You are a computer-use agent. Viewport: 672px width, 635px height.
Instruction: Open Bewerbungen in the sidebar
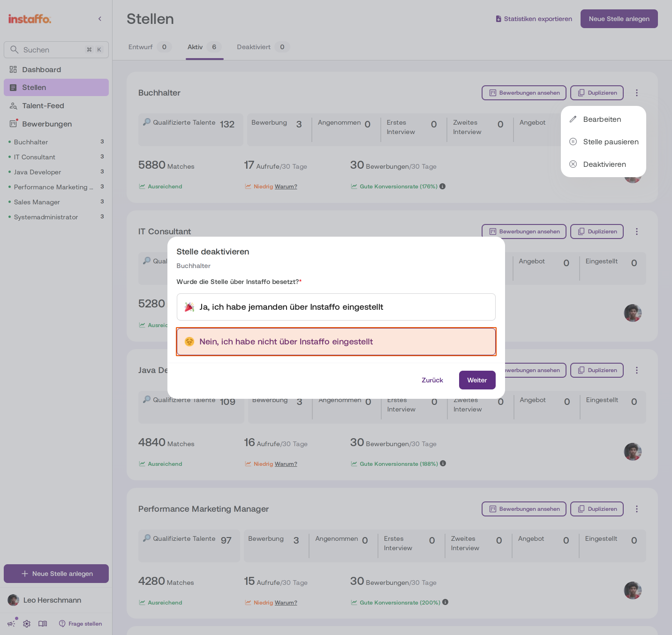tap(56, 124)
